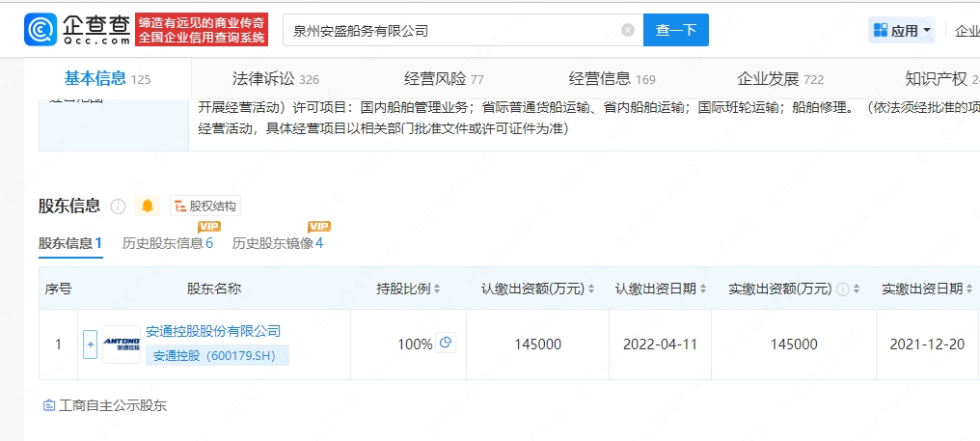Click the 股东信息 section heading
The width and height of the screenshot is (980, 441).
click(69, 206)
